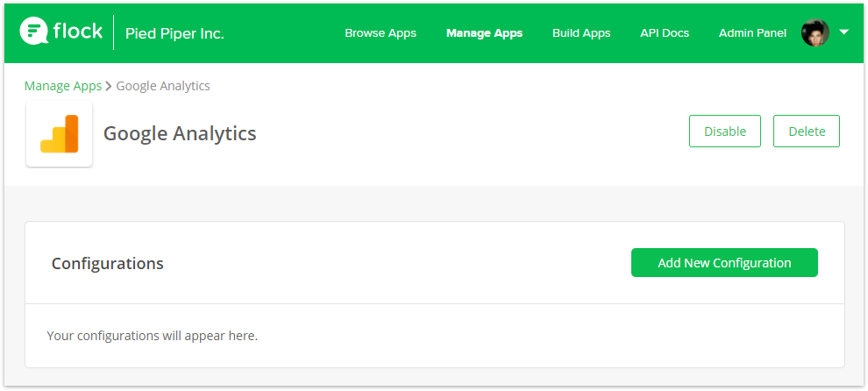Go to Browse Apps
The height and width of the screenshot is (391, 868).
click(x=381, y=33)
